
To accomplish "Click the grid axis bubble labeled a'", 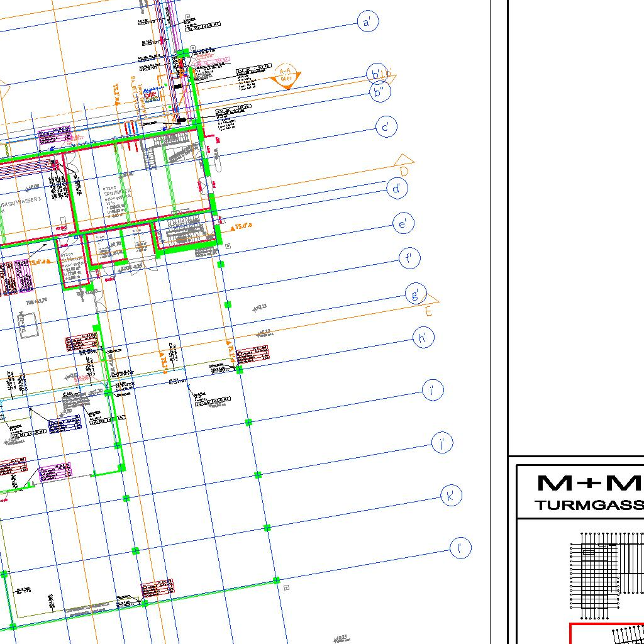I will click(367, 22).
